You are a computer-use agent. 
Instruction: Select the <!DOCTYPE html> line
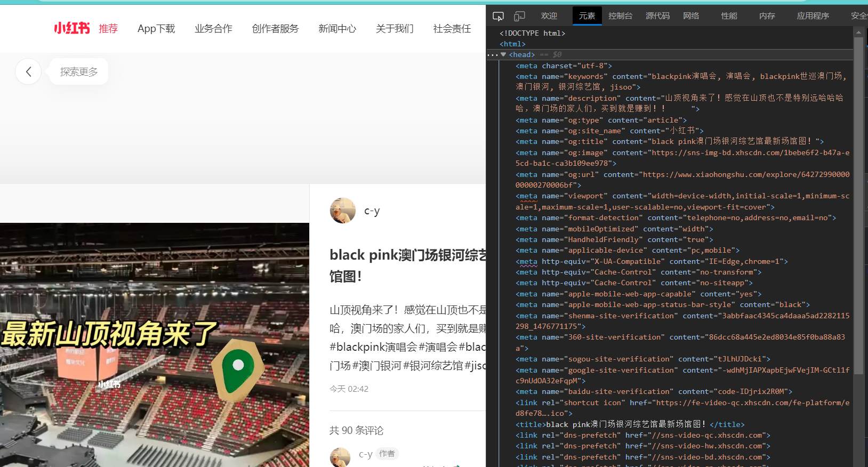point(532,33)
